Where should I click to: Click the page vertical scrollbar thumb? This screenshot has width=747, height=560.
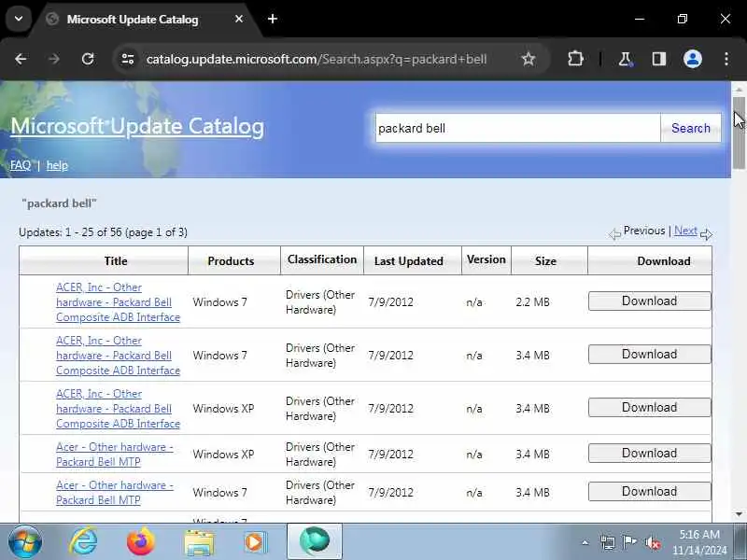pos(739,133)
